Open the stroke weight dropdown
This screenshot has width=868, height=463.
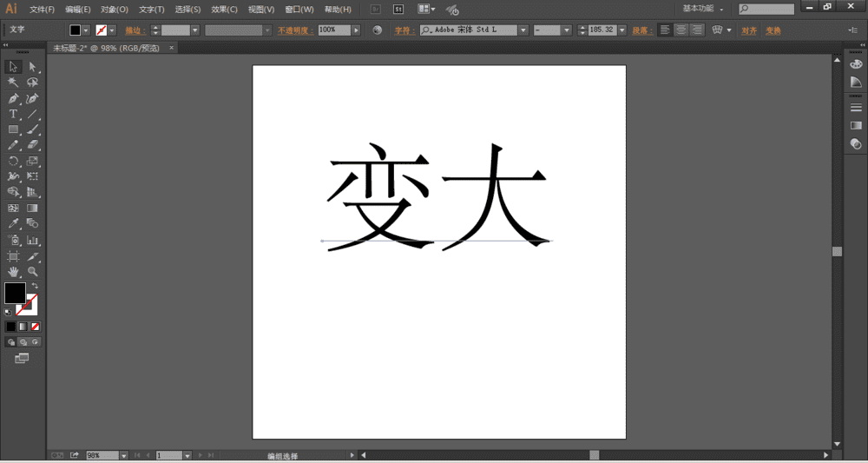194,30
